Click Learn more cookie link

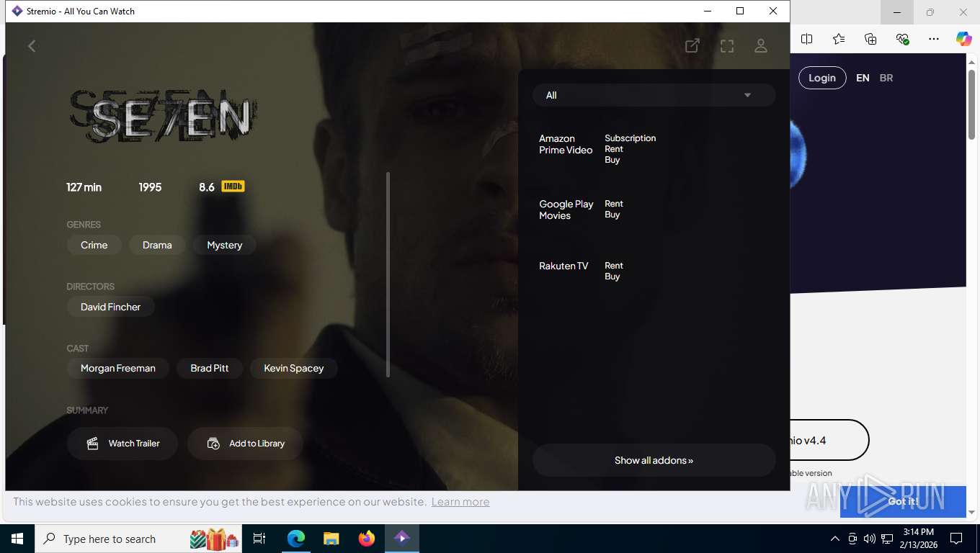point(460,502)
